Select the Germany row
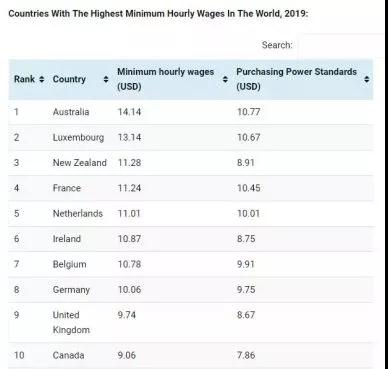This screenshot has width=388, height=369. click(191, 290)
